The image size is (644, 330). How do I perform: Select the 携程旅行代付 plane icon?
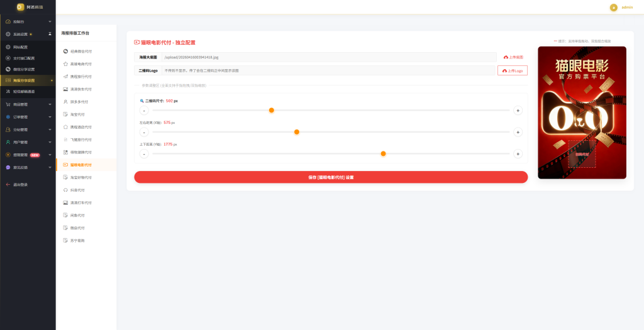pos(65,77)
